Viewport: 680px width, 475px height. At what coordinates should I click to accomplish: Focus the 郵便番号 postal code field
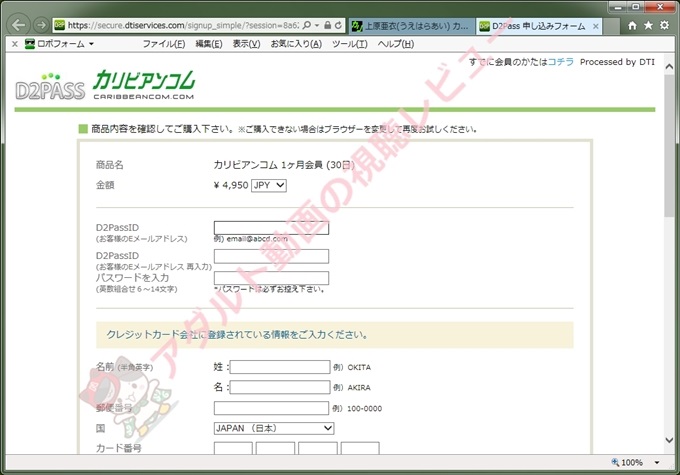pos(271,408)
